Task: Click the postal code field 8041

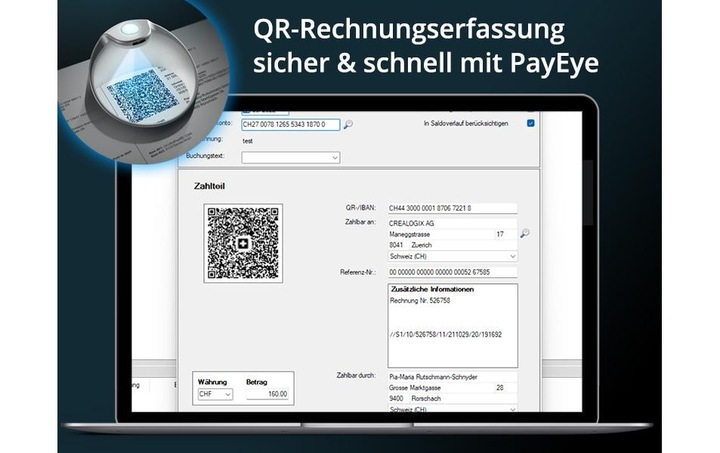Action: click(x=398, y=245)
